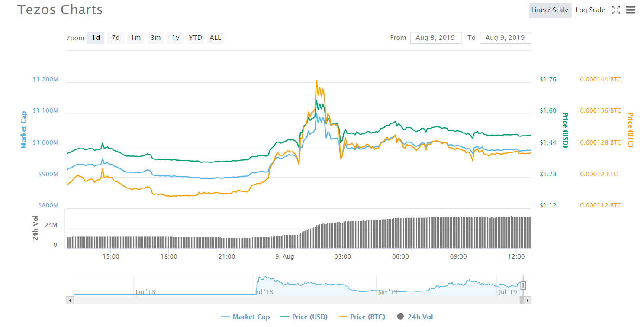Click the 0.000136 BTC axis label
The width and height of the screenshot is (644, 327).
pyautogui.click(x=601, y=110)
